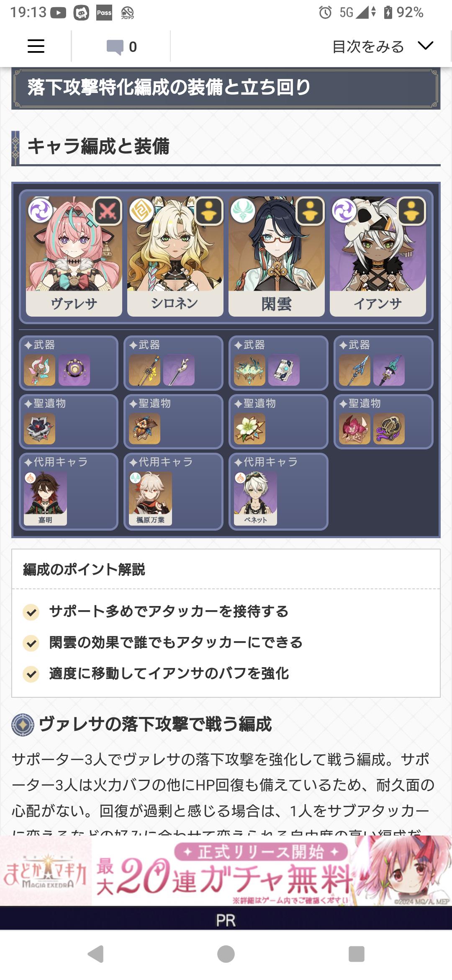Select シロネン character portrait
Image resolution: width=452 pixels, height=980 pixels.
pyautogui.click(x=175, y=256)
